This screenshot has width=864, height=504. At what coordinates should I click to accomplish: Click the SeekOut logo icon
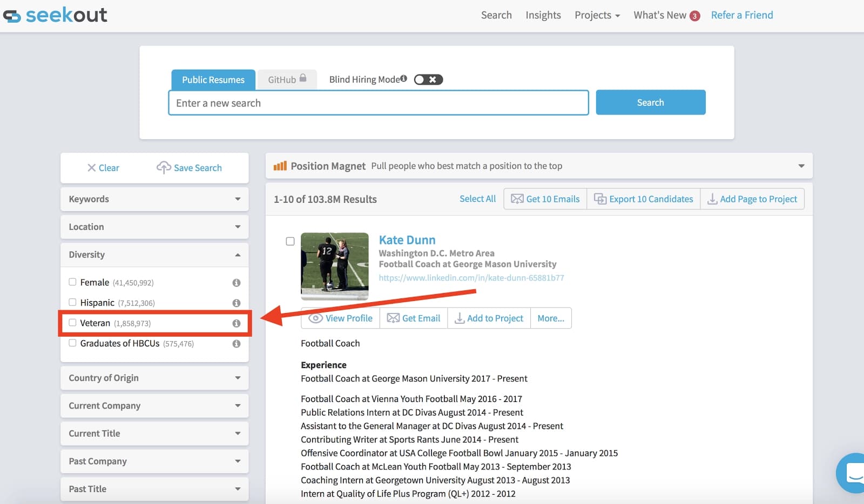coord(12,16)
